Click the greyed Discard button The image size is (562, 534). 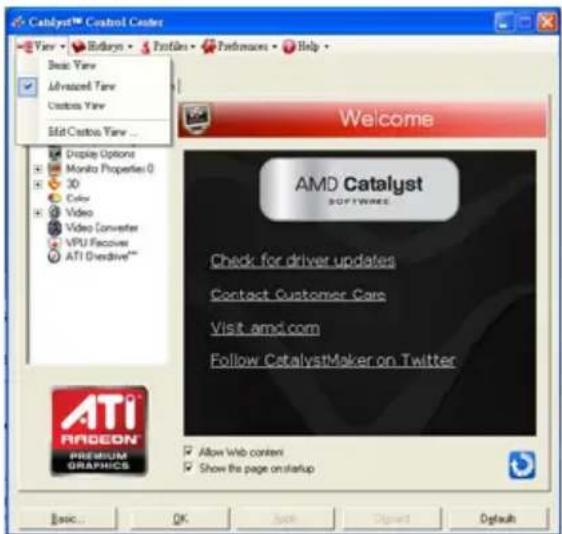tap(391, 519)
